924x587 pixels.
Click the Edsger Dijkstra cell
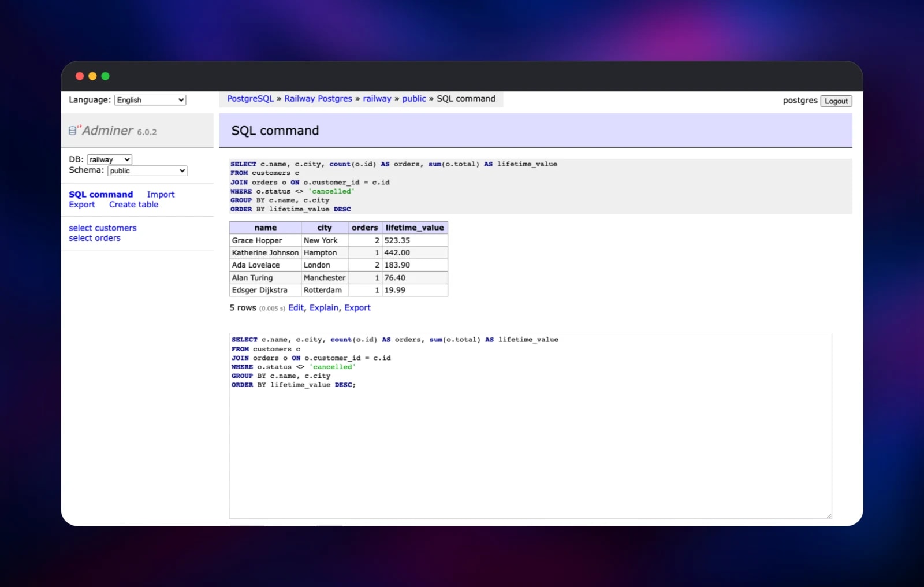click(x=265, y=290)
